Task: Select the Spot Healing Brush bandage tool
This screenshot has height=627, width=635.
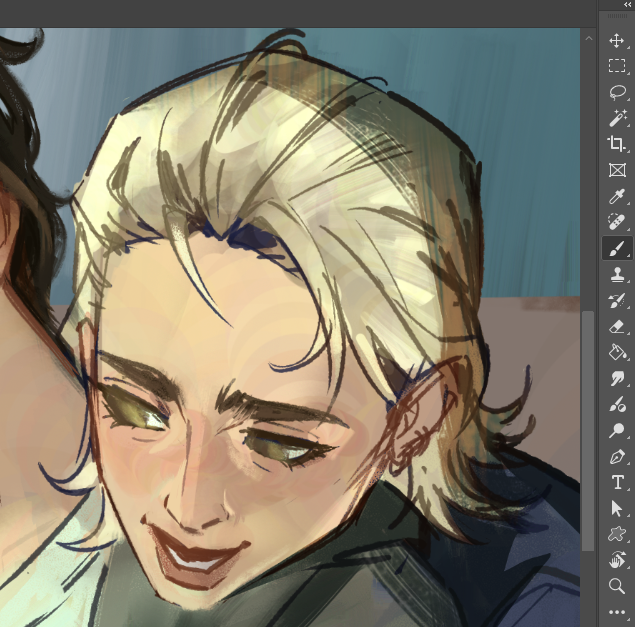Action: [x=617, y=222]
